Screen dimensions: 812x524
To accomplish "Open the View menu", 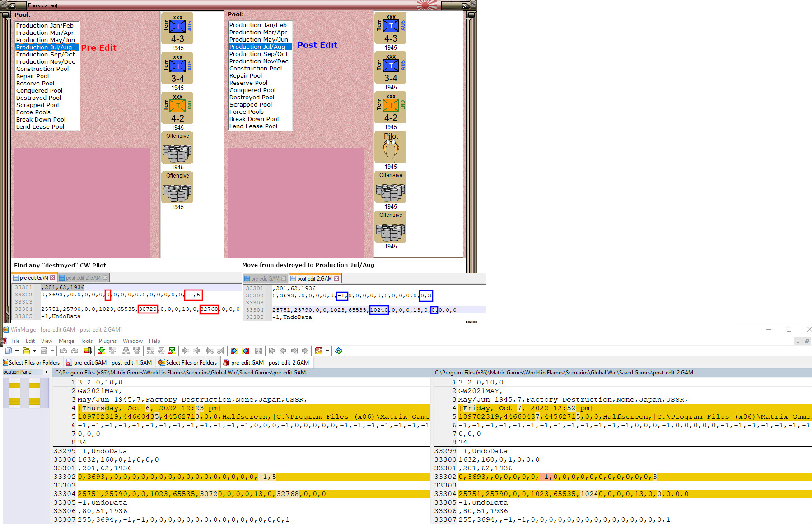I will coord(47,341).
